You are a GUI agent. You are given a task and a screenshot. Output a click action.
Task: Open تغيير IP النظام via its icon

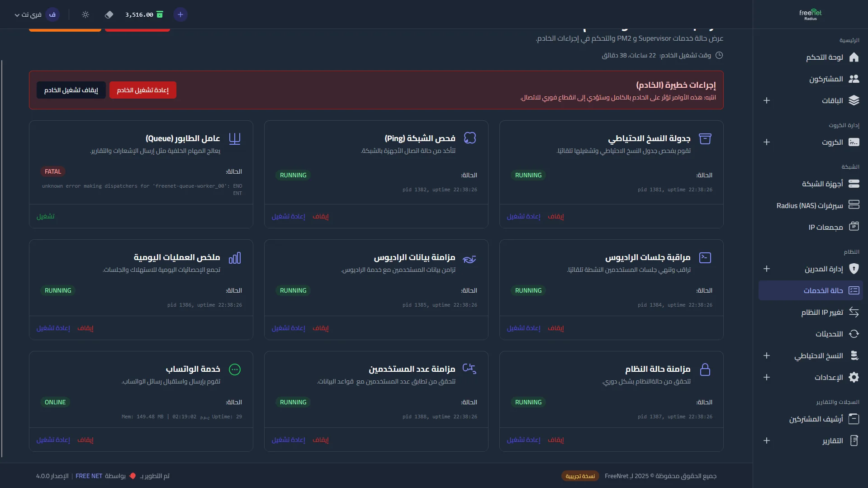click(x=854, y=312)
